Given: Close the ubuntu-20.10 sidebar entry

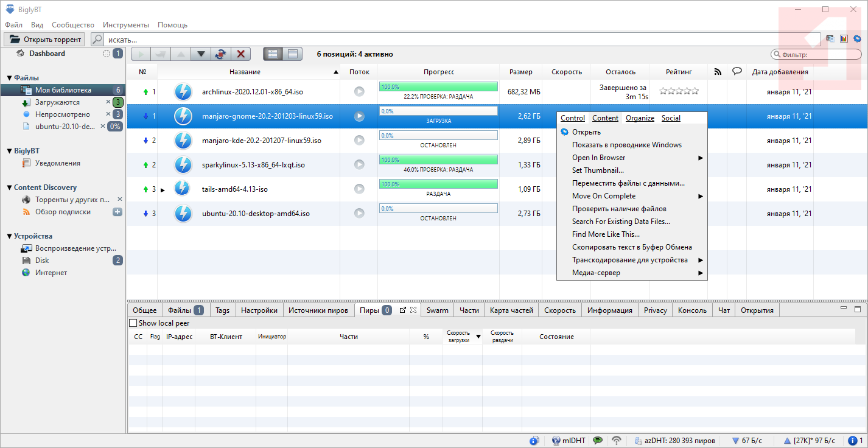Looking at the screenshot, I should pyautogui.click(x=103, y=126).
